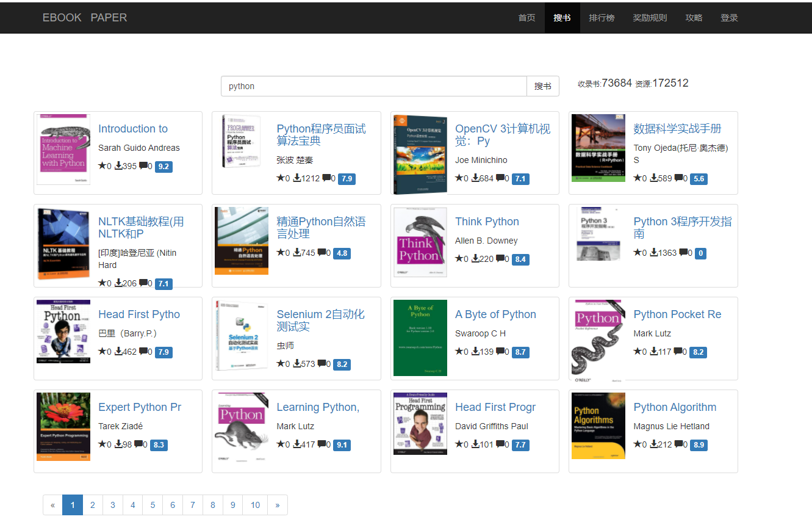Jump to page 10 in pagination
Image resolution: width=812 pixels, height=522 pixels.
click(x=255, y=505)
